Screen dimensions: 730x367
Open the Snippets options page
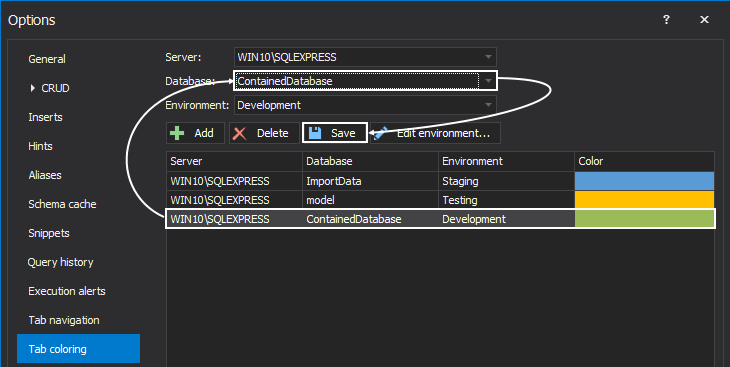(x=49, y=233)
